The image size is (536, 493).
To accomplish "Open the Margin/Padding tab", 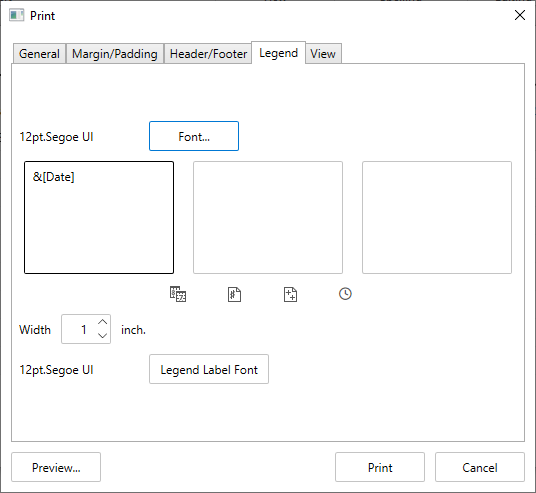I will click(x=115, y=54).
